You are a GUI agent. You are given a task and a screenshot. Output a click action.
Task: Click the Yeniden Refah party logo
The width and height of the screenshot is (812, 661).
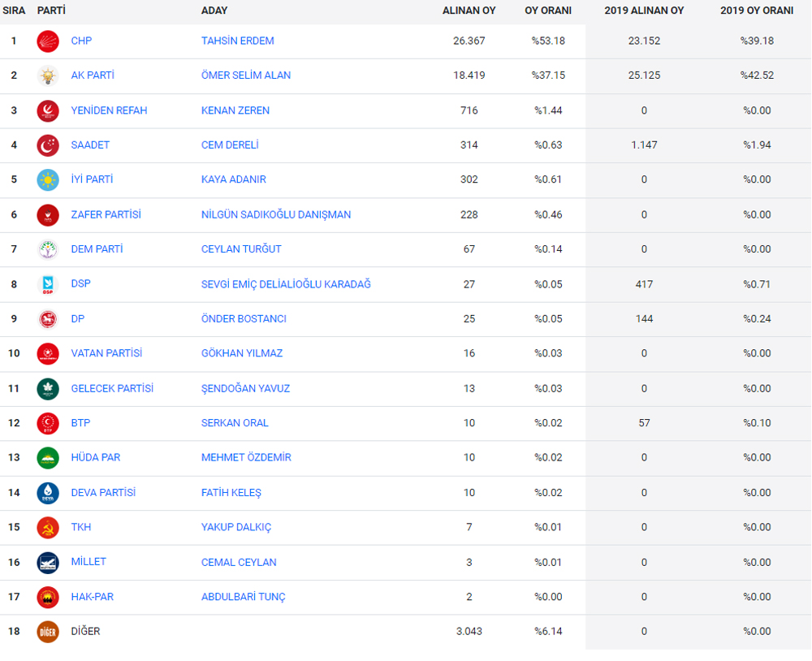pos(48,111)
